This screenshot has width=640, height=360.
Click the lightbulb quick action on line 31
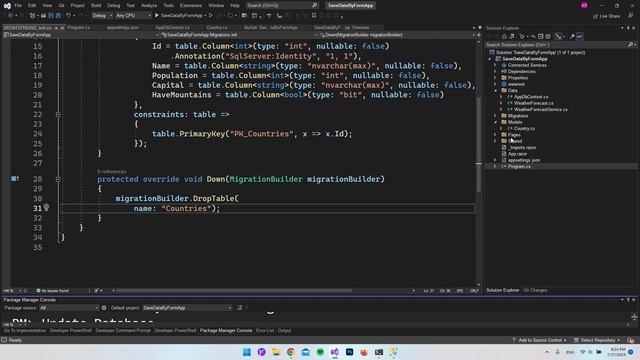tap(46, 207)
